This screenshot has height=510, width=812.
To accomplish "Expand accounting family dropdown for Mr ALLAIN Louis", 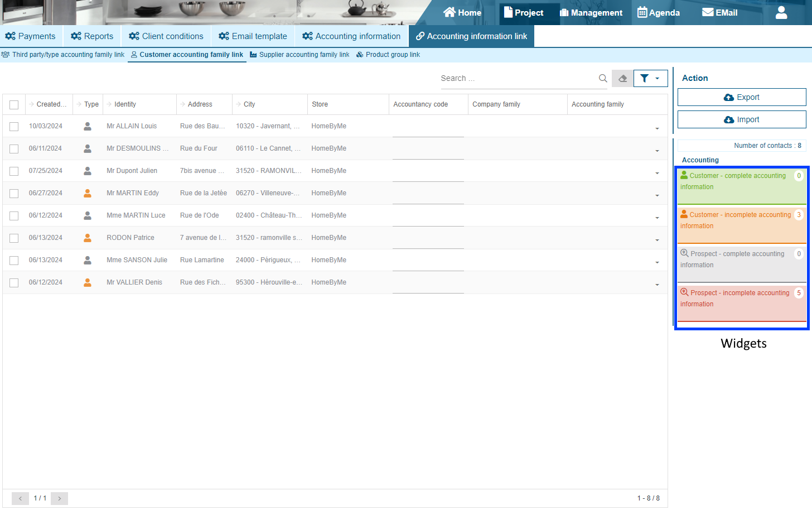I will point(657,128).
